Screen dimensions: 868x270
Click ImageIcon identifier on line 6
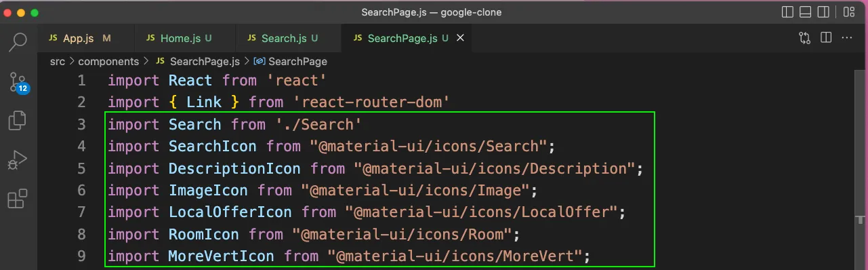(208, 190)
